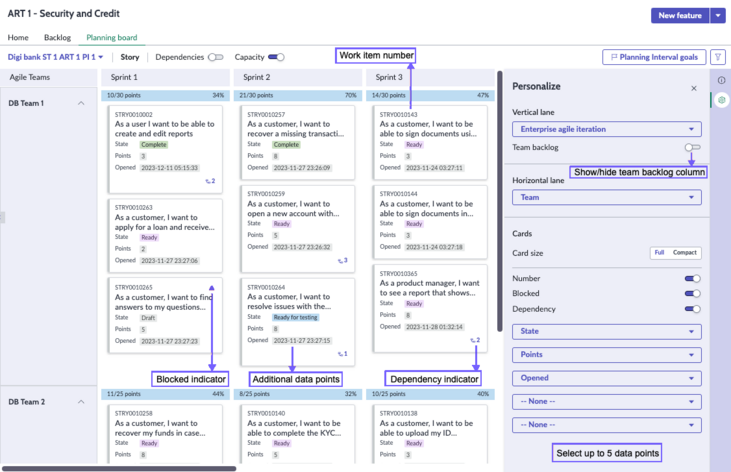Image resolution: width=731 pixels, height=472 pixels.
Task: Collapse the DB Team 1 lane
Action: [x=81, y=103]
